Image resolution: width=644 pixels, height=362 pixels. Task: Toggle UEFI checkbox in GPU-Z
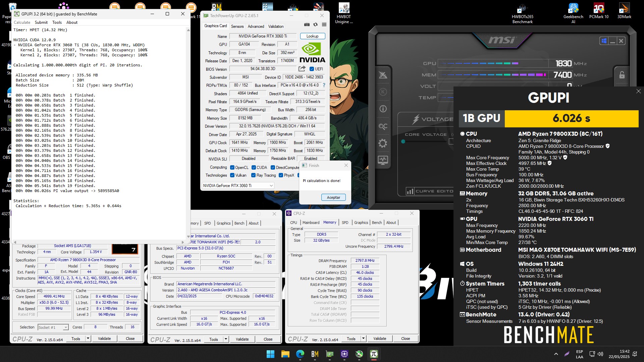coord(312,69)
